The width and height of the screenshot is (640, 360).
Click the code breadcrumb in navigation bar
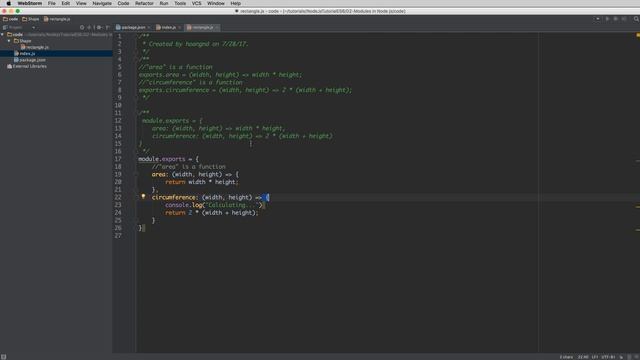(x=11, y=19)
